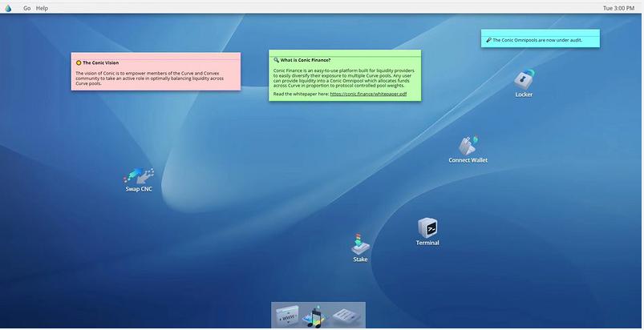This screenshot has height=330, width=644.
Task: Click the Conic Vision note body text
Action: pos(152,78)
